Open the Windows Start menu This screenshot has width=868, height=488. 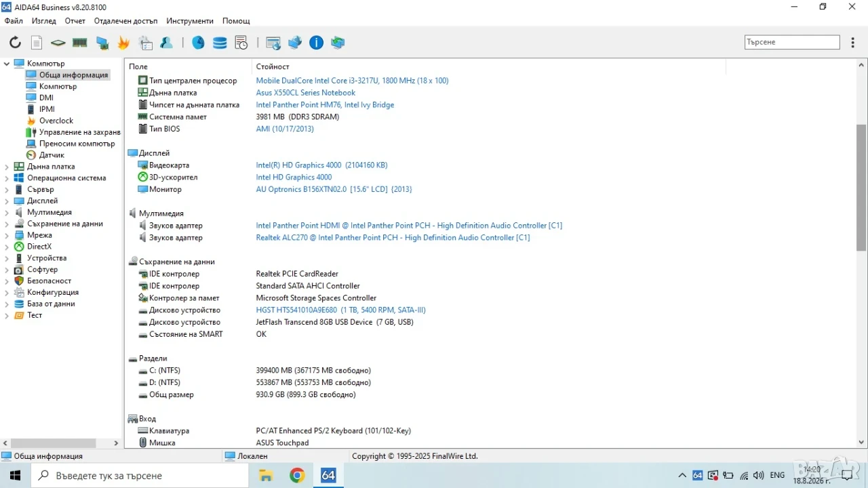click(15, 476)
